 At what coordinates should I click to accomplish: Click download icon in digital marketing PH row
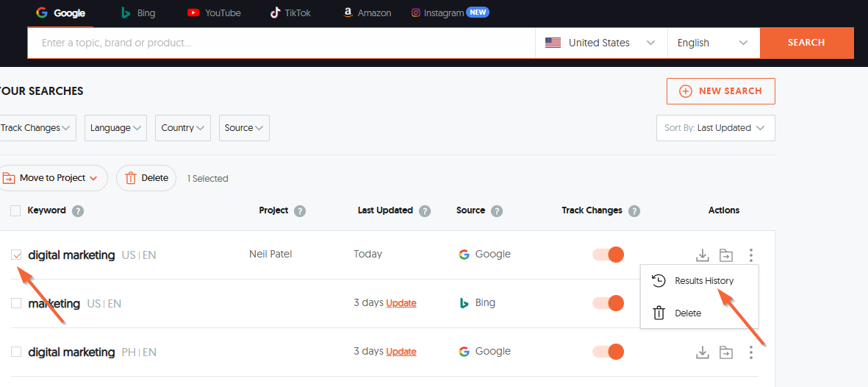click(x=703, y=352)
